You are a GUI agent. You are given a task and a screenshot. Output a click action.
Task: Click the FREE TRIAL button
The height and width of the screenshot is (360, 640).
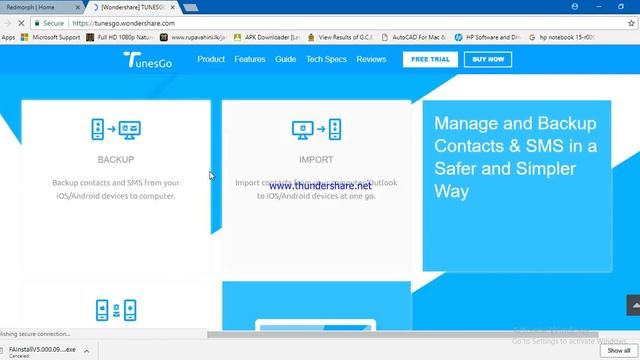[430, 59]
